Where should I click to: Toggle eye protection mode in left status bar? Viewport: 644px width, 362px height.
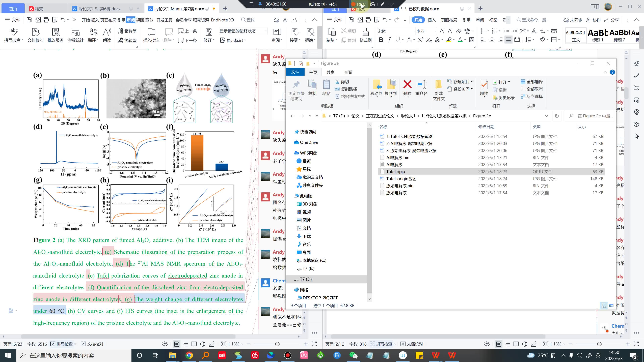point(165,344)
